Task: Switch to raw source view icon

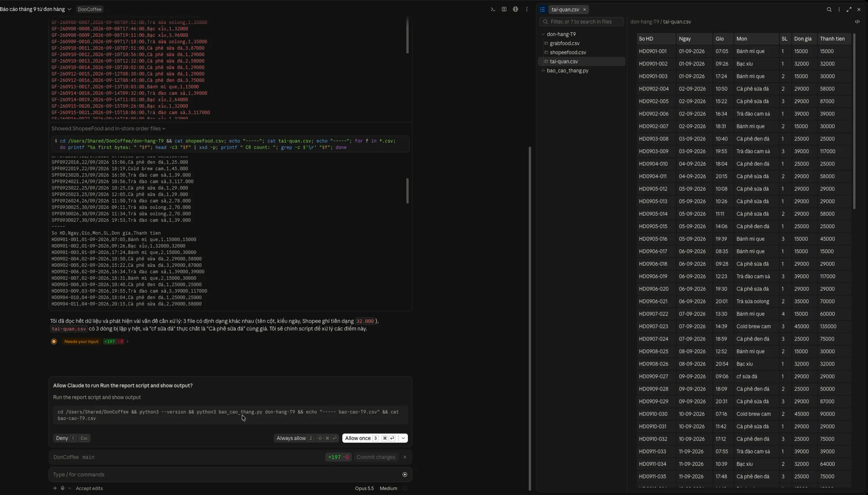Action: click(x=857, y=22)
